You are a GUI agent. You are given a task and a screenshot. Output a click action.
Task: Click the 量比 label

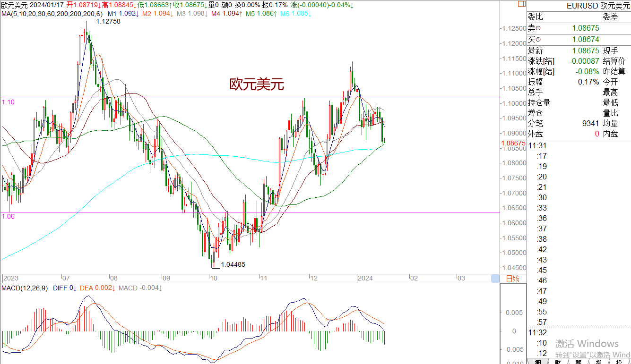611,113
